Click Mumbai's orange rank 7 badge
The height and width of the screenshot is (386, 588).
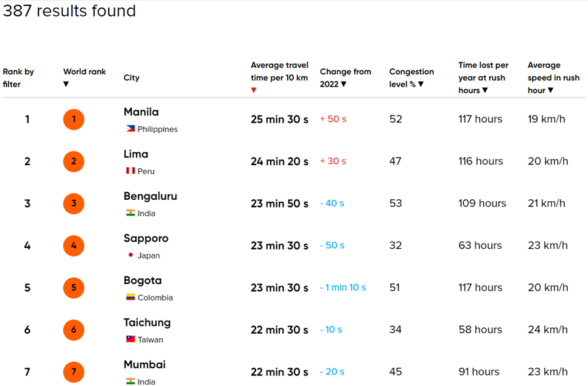[73, 372]
